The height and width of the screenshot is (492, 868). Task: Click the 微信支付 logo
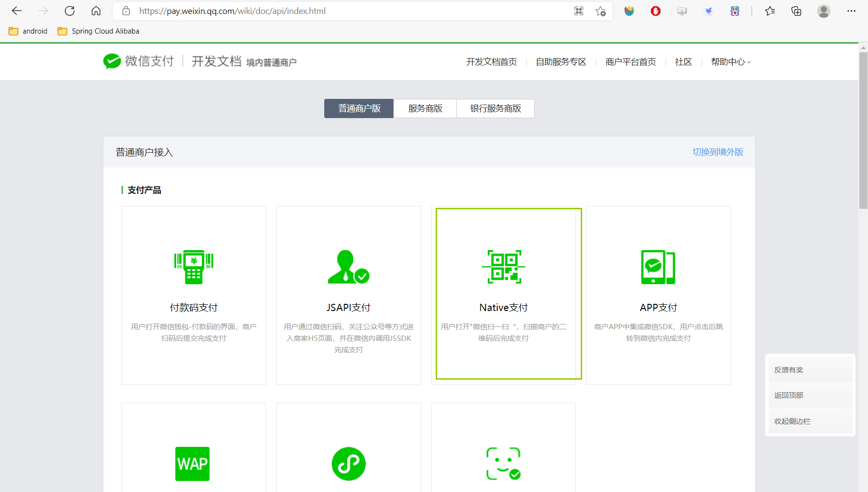(x=138, y=61)
